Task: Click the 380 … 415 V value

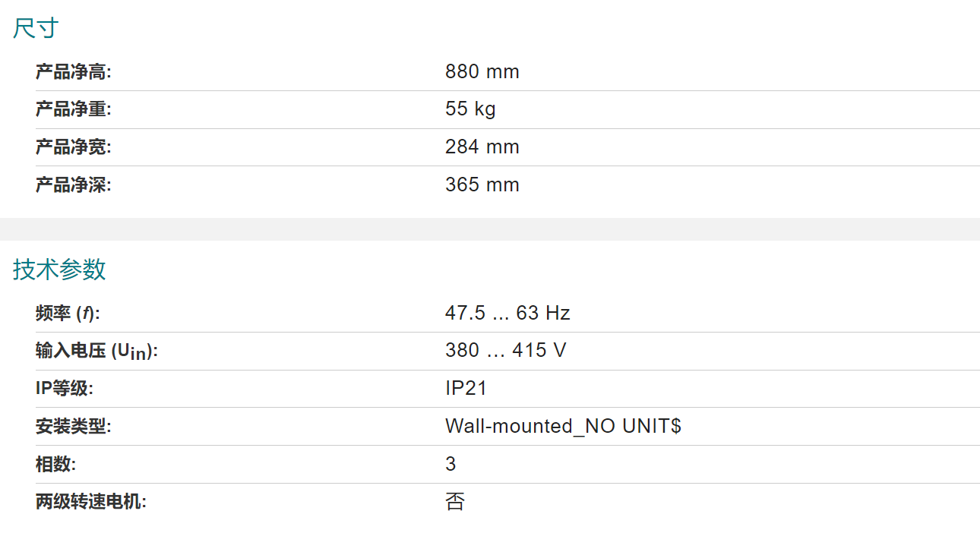Action: tap(505, 350)
